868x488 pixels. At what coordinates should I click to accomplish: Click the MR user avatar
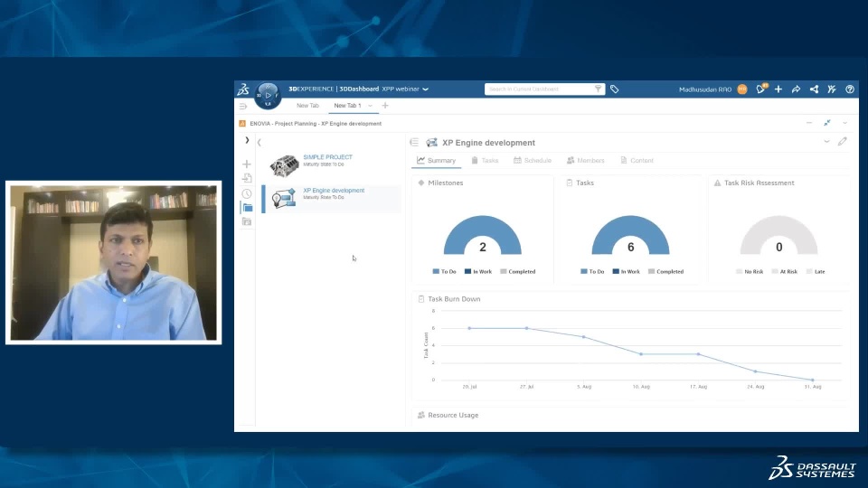[742, 89]
